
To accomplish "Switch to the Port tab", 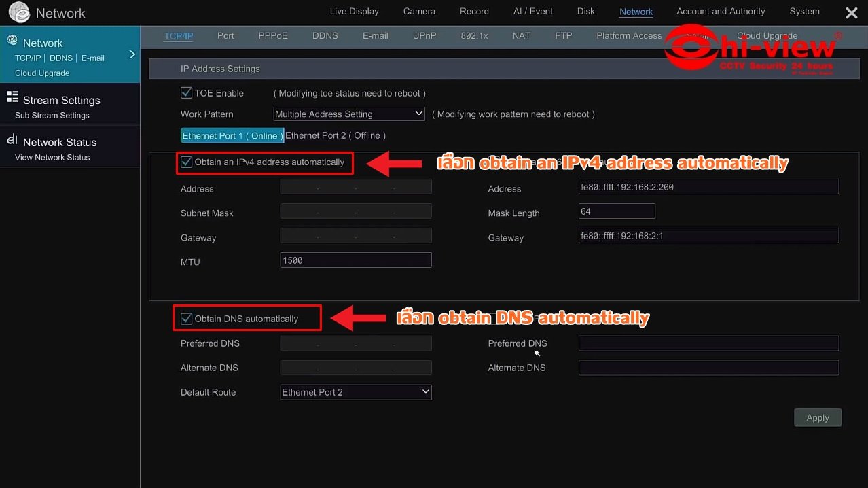I will point(225,36).
